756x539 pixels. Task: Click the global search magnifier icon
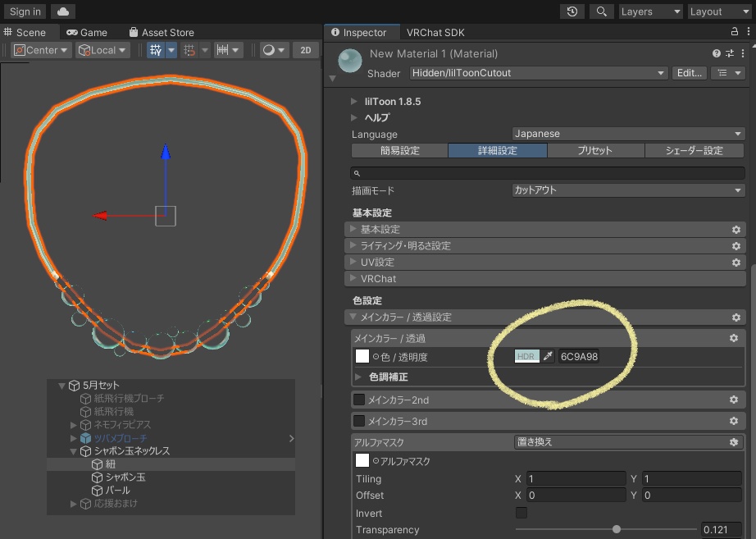pyautogui.click(x=601, y=11)
